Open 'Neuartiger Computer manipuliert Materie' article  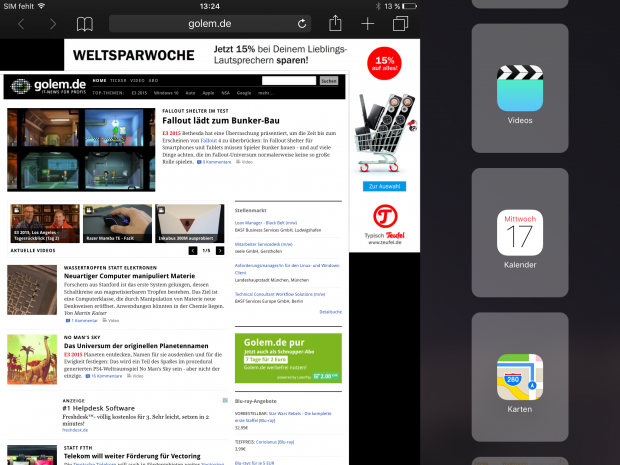[129, 276]
